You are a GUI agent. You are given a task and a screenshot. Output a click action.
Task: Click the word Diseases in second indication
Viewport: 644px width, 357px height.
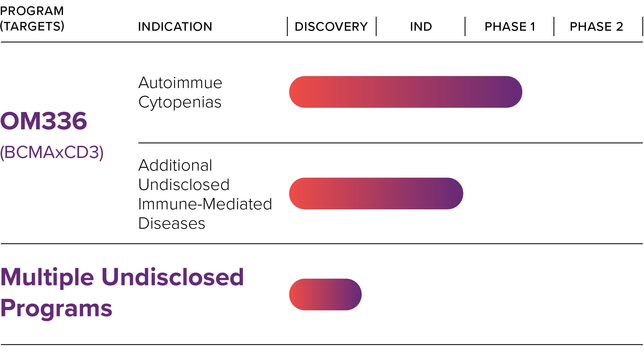[x=172, y=223]
